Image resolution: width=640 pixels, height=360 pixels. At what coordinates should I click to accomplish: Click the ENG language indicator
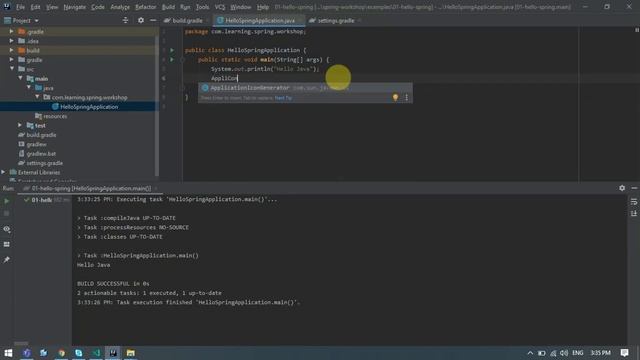[578, 353]
